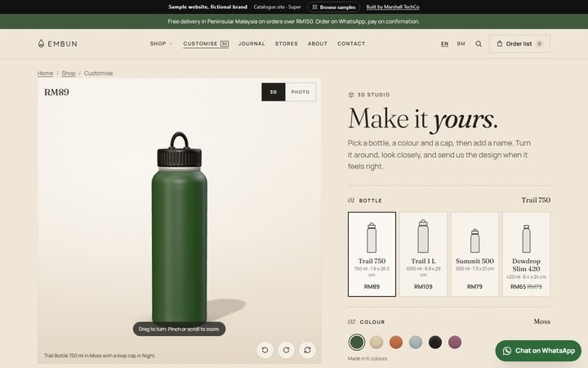
Task: Set language to BM
Action: pos(461,44)
